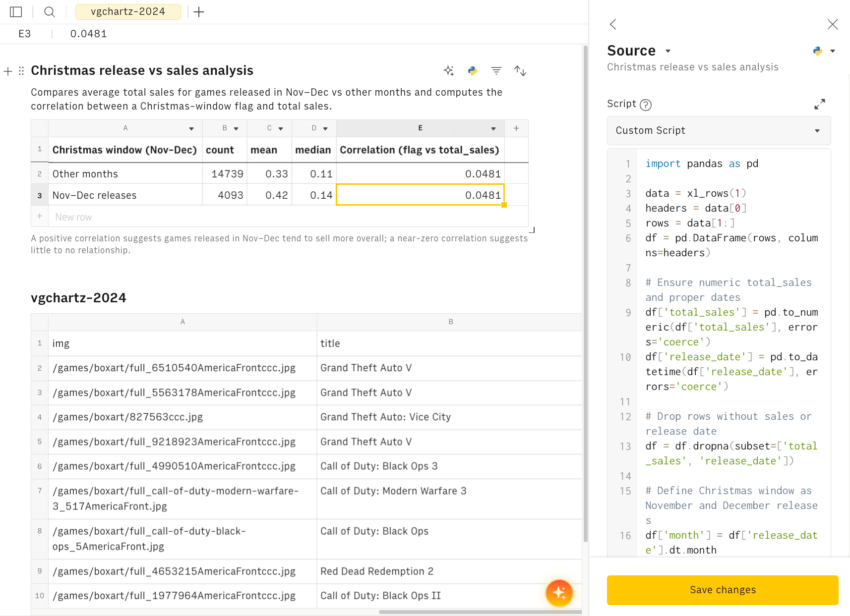Click the back chevron in the Source panel

click(x=612, y=24)
